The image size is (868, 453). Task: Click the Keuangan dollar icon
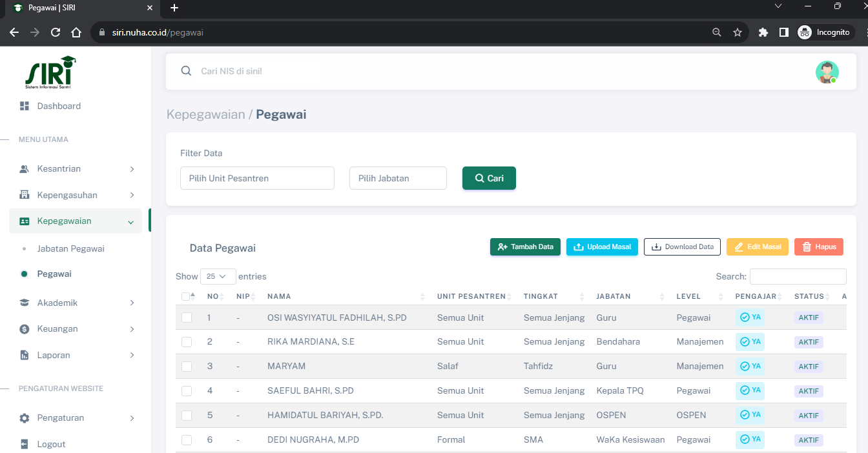25,329
